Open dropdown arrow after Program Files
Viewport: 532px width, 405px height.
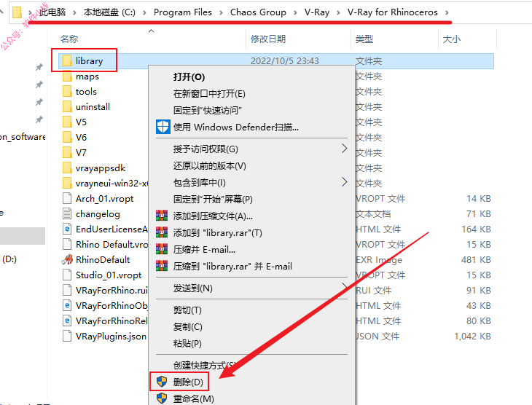point(221,12)
